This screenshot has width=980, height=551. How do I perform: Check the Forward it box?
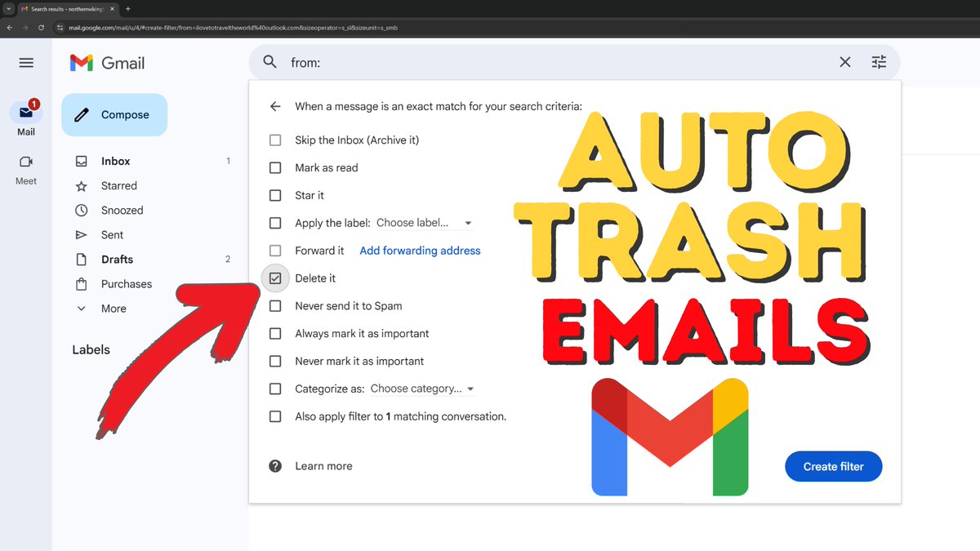point(275,251)
